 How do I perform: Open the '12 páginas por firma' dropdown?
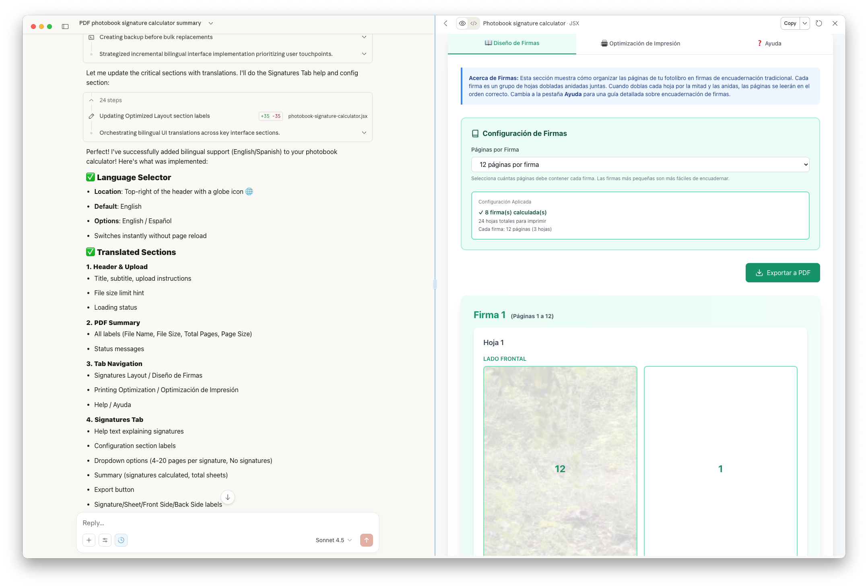click(640, 164)
